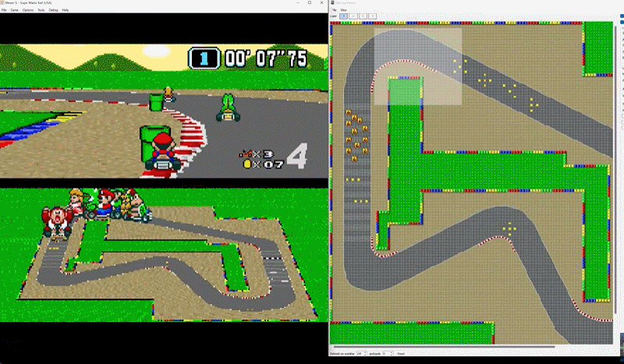The width and height of the screenshot is (624, 364).
Task: Select Layer 2 in Tilemap Viewer
Action: 353,16
